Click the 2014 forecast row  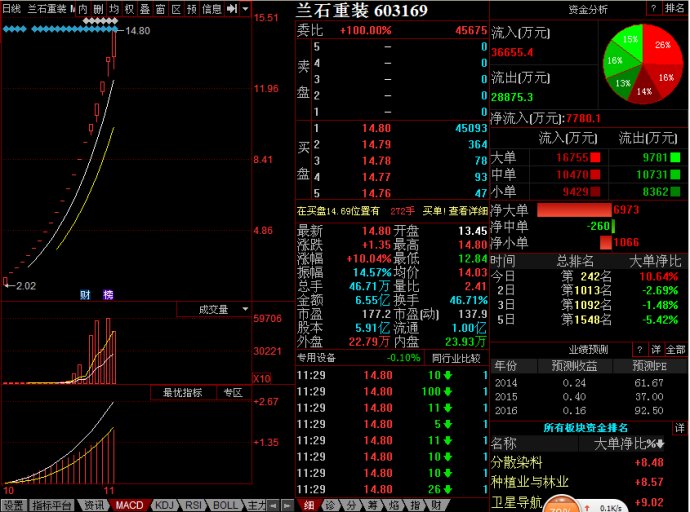click(x=589, y=383)
